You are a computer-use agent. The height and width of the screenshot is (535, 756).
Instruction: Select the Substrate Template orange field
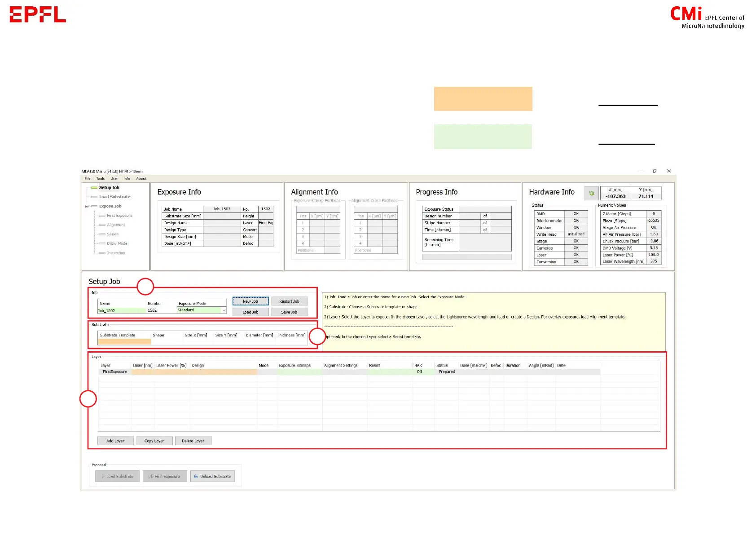tap(124, 342)
